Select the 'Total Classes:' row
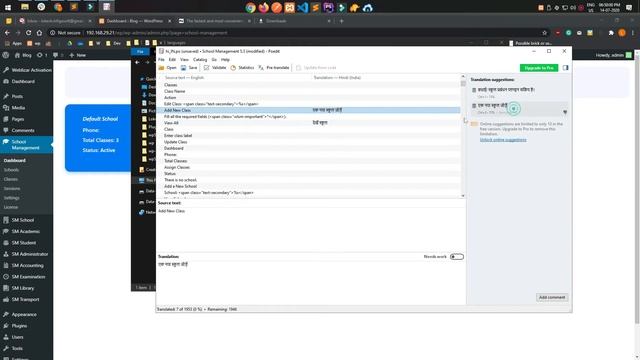Screen dimensions: 640x360 coord(310,161)
